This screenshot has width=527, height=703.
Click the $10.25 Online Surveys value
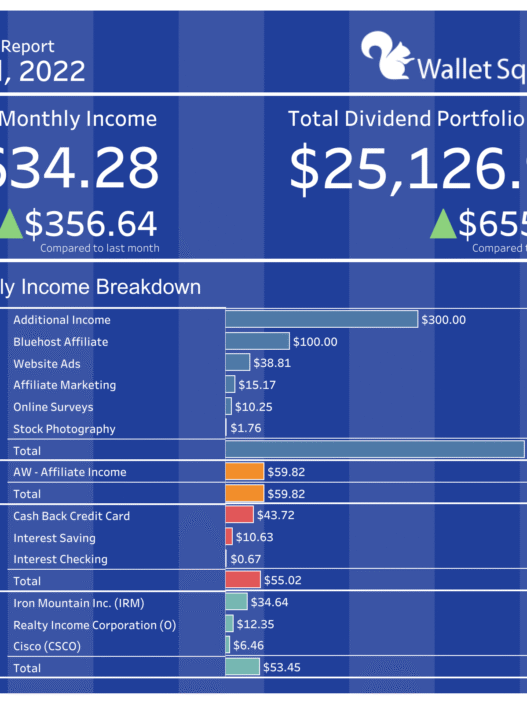pyautogui.click(x=253, y=407)
